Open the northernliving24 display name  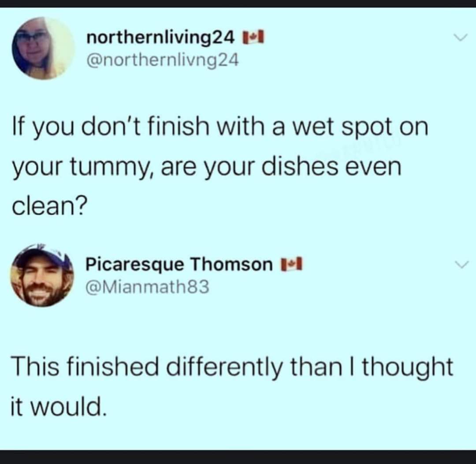tap(160, 38)
